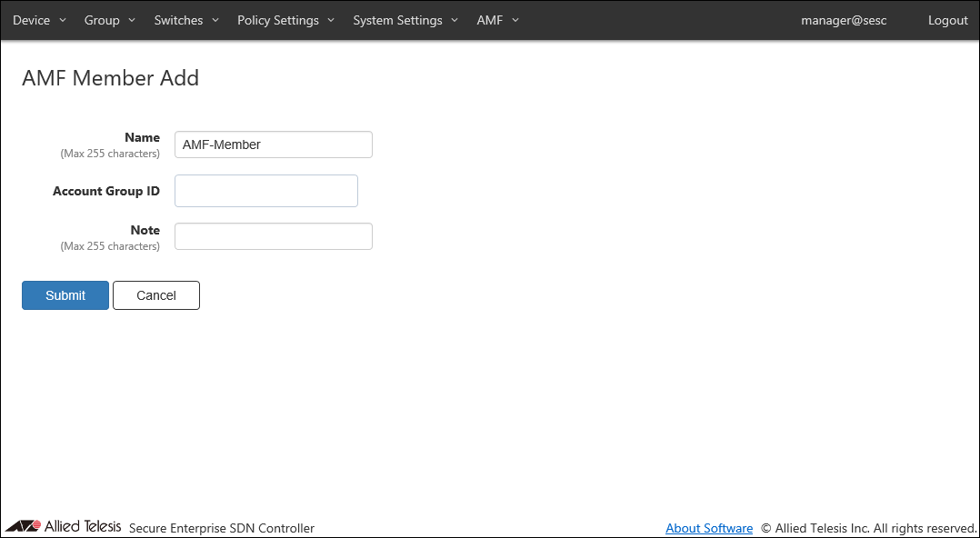Focus the Name input field

coord(273,144)
